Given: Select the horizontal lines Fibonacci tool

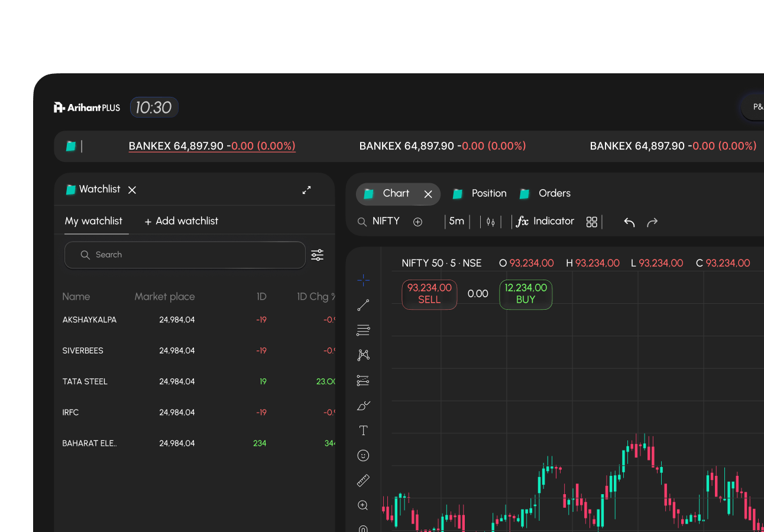Looking at the screenshot, I should [x=363, y=330].
